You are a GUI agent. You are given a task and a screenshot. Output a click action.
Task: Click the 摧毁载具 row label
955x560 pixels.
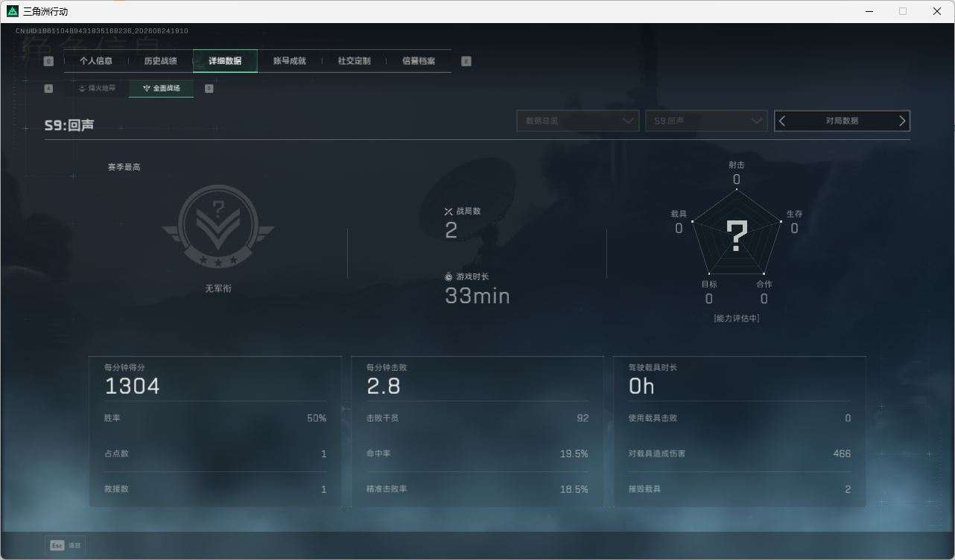(645, 489)
